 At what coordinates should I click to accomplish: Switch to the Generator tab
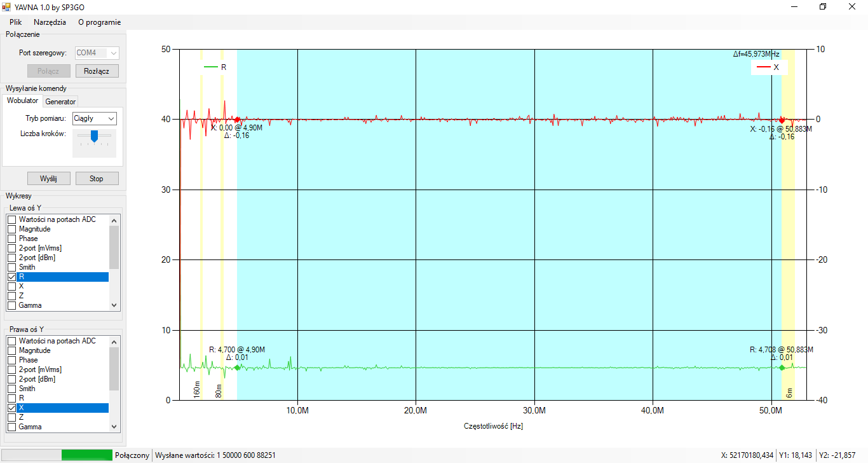point(60,102)
